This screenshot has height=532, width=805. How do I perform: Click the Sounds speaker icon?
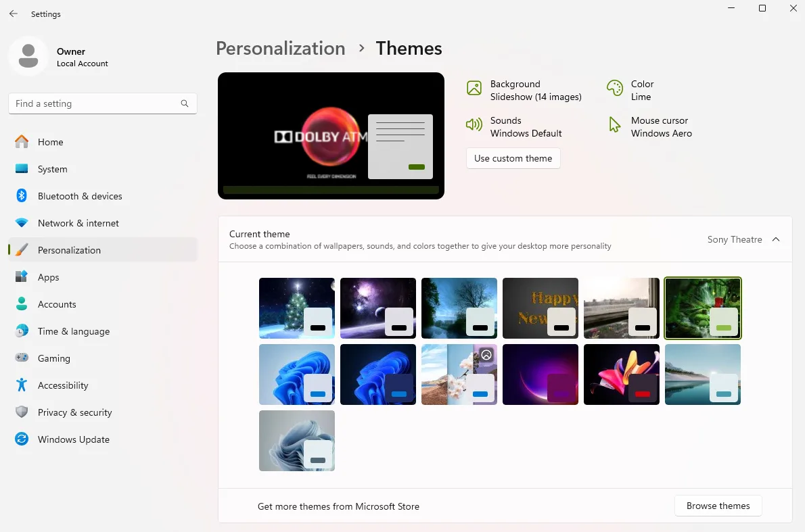[x=474, y=124]
